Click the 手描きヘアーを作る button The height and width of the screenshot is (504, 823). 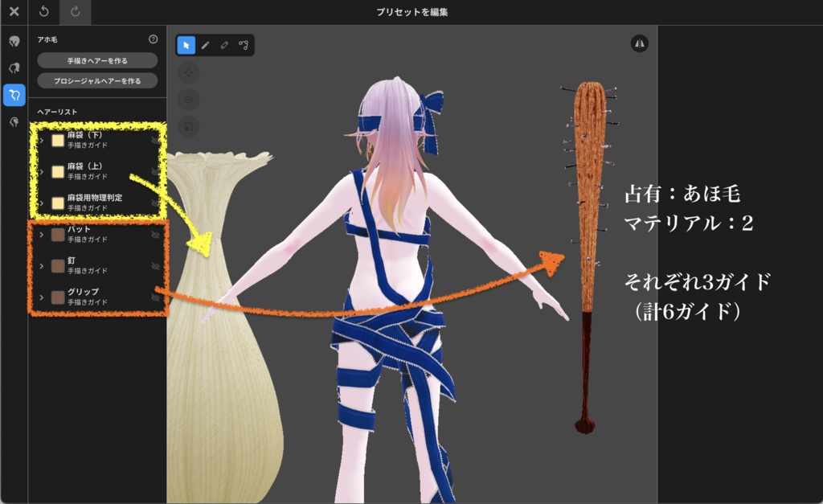pos(96,59)
